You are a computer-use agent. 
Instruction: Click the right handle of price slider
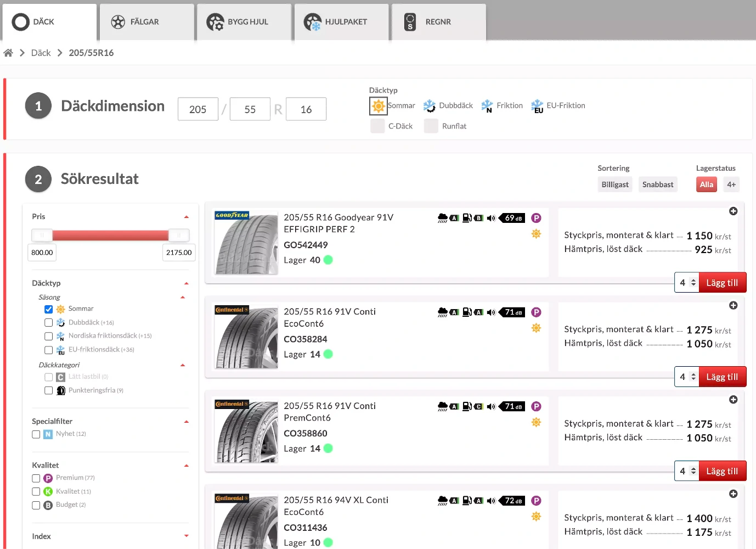point(178,236)
